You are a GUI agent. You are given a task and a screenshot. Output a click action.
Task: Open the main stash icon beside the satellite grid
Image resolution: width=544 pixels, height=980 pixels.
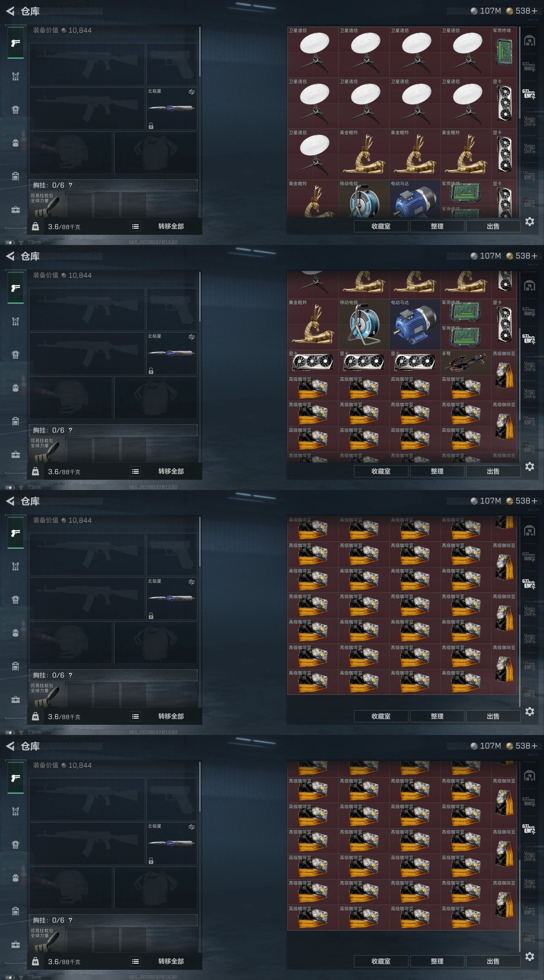click(x=530, y=41)
